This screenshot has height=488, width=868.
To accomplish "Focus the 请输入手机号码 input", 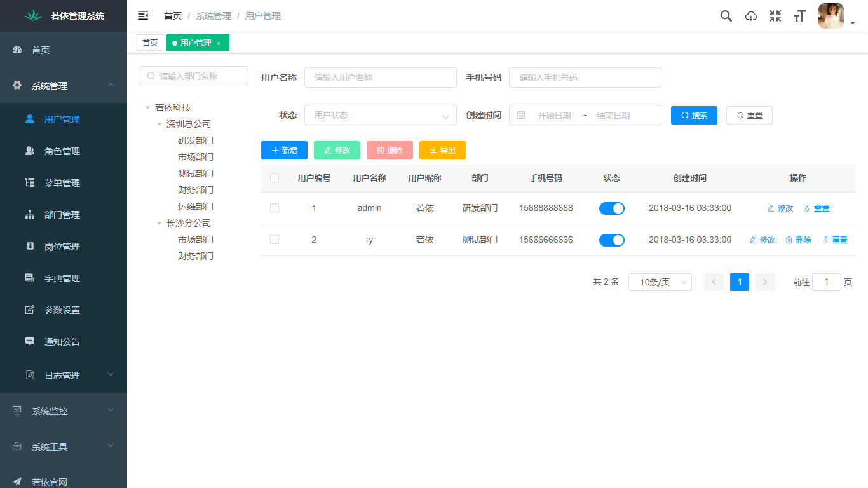I will pos(585,78).
